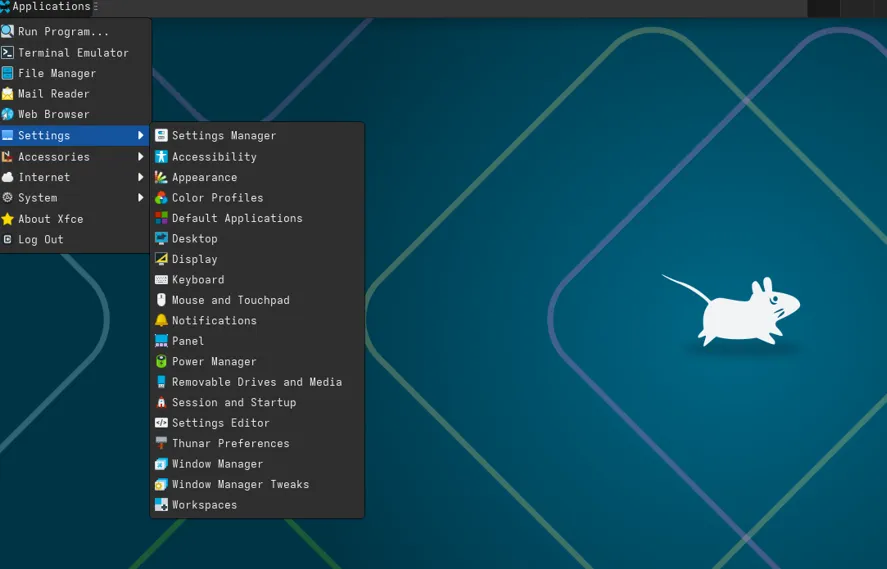Click the Notifications bell icon
The image size is (887, 569).
(161, 320)
